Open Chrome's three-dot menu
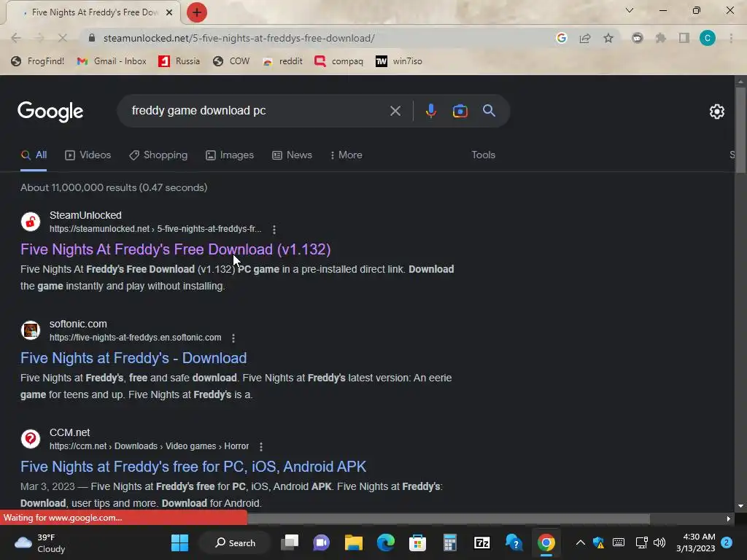This screenshot has height=560, width=747. point(731,38)
